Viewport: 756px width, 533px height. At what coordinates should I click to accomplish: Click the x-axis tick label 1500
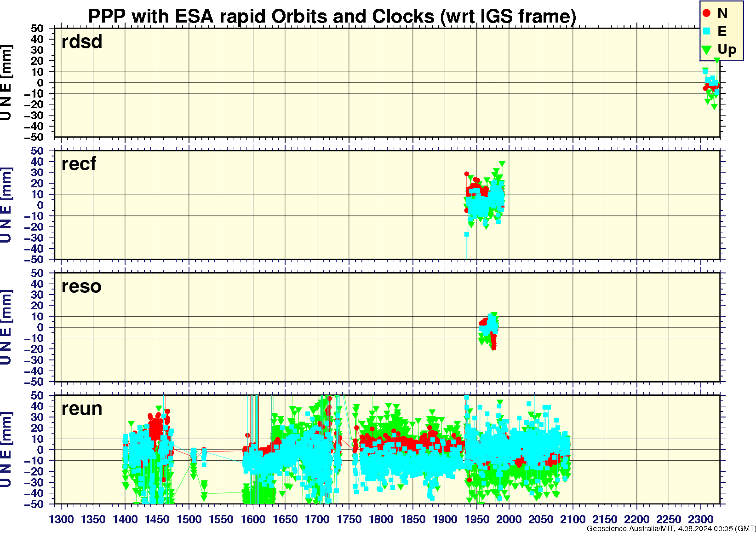click(x=189, y=519)
